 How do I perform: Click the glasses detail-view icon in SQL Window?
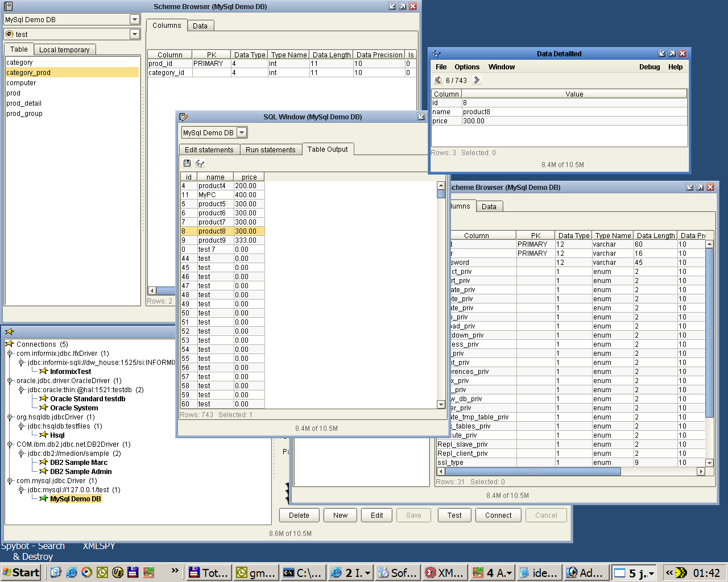click(200, 163)
